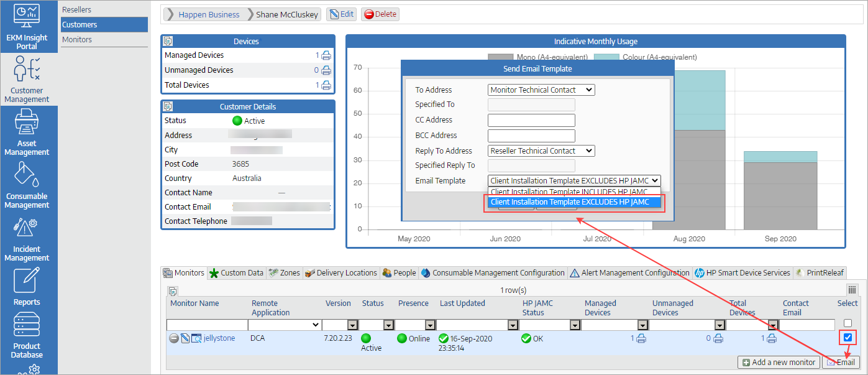Click printer icon beside Managed Devices count
Screen dimensions: 868x375
coord(326,55)
